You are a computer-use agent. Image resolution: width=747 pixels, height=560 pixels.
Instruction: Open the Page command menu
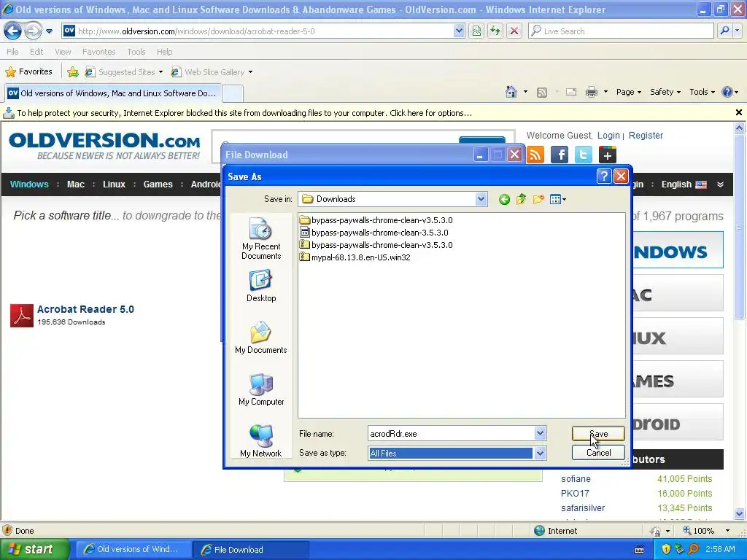[628, 92]
